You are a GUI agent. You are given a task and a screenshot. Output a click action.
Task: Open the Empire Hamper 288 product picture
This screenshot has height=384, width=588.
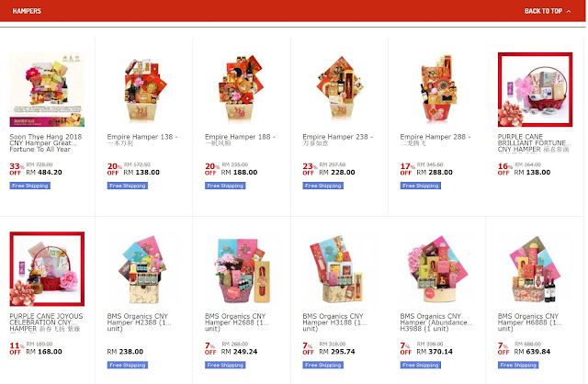coord(437,89)
